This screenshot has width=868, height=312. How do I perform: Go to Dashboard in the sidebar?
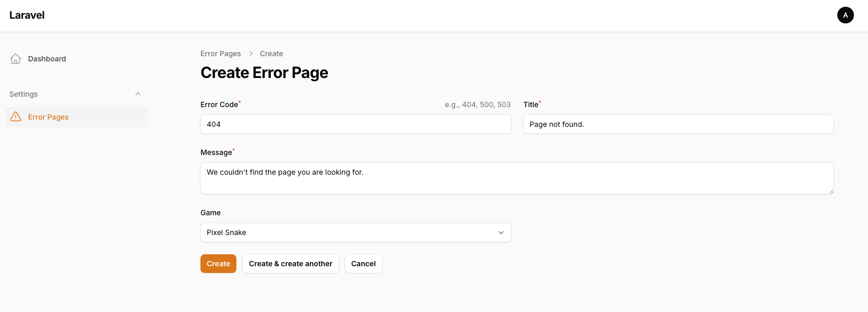click(x=47, y=59)
